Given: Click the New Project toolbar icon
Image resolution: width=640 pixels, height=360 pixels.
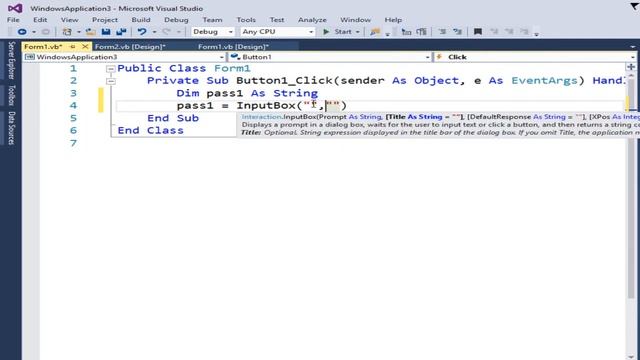Looking at the screenshot, I should point(67,31).
